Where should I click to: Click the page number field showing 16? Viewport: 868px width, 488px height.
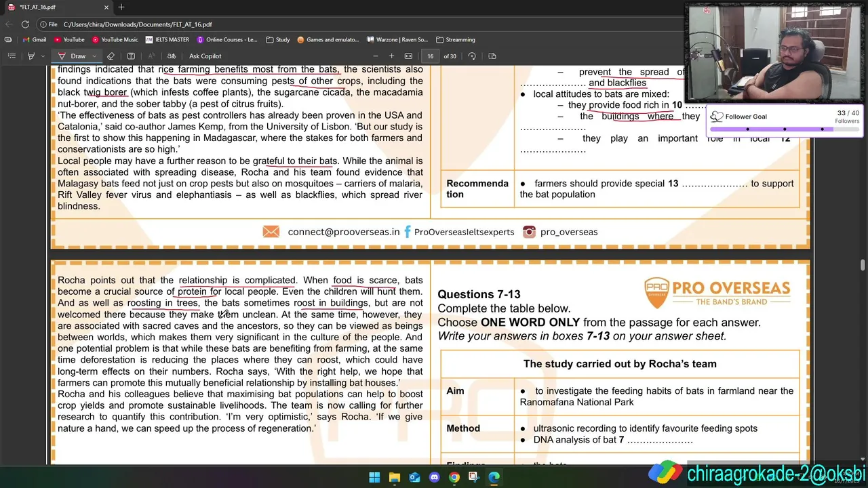tap(430, 56)
